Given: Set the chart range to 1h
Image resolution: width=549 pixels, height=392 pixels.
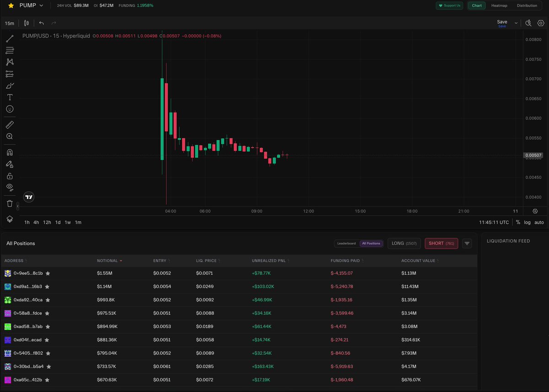Looking at the screenshot, I should tap(27, 222).
